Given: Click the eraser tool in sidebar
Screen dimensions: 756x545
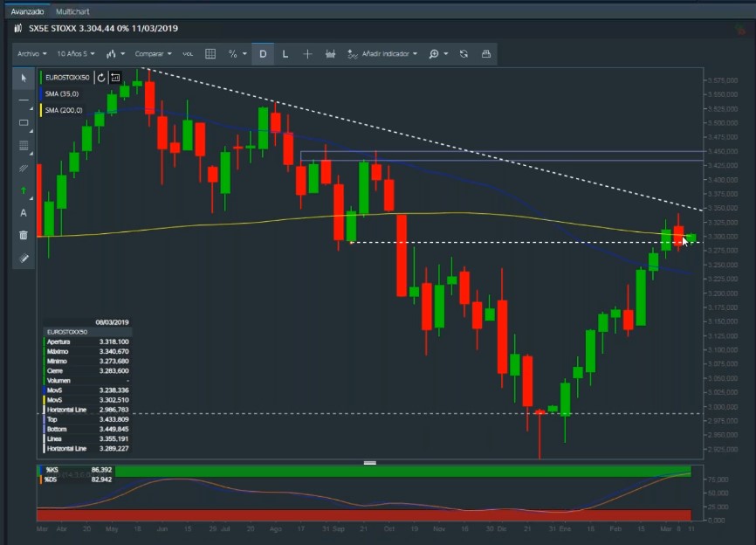Looking at the screenshot, I should click(24, 258).
